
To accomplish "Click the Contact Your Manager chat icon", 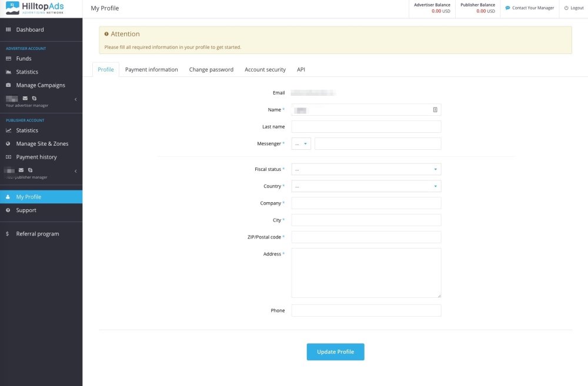I will point(507,8).
